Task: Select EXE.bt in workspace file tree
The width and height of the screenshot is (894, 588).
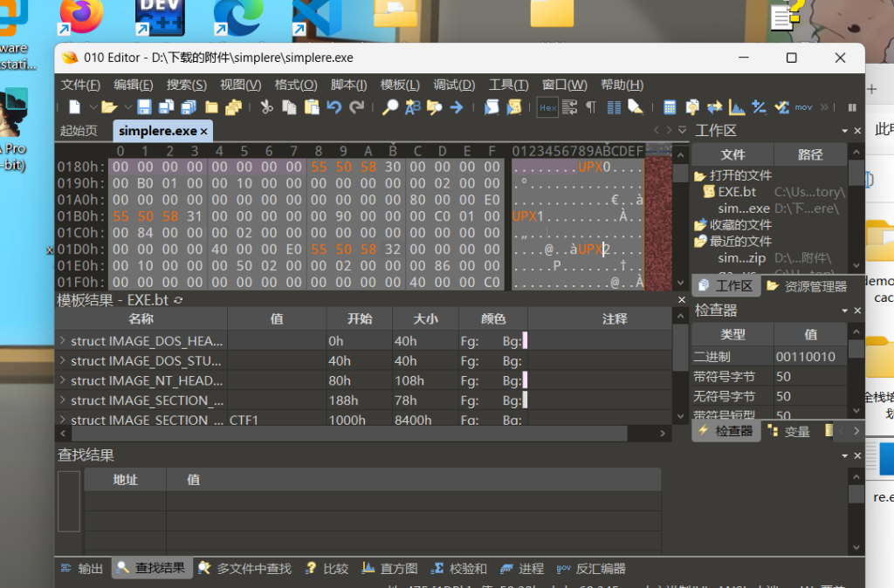Action: [737, 192]
